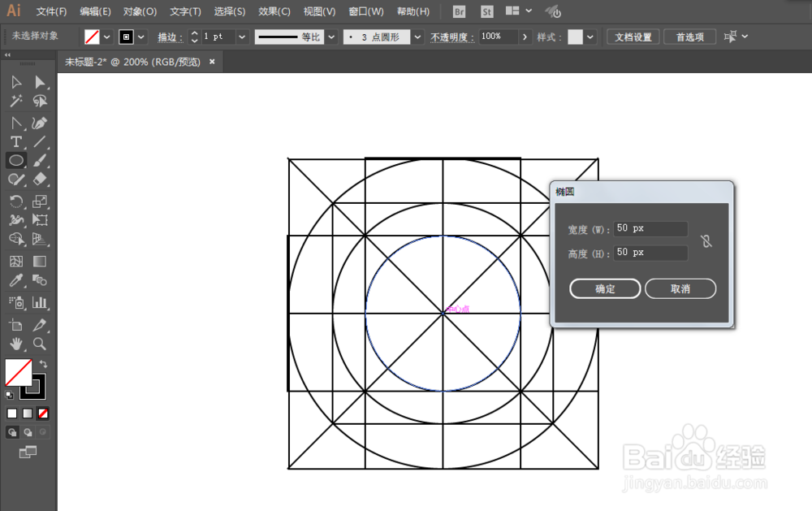Expand the 3点圆形 brush dropdown
The width and height of the screenshot is (812, 511).
click(x=417, y=37)
